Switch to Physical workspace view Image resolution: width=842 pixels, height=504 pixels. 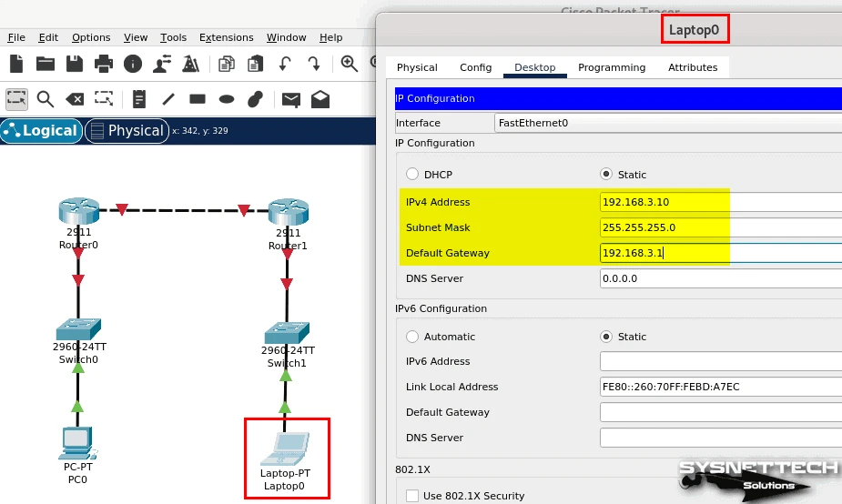[x=126, y=131]
